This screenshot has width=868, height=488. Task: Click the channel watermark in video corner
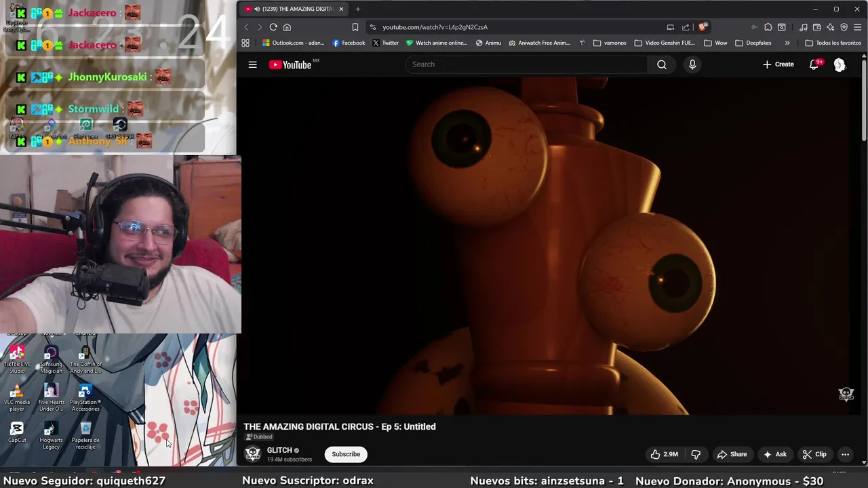[x=846, y=394]
